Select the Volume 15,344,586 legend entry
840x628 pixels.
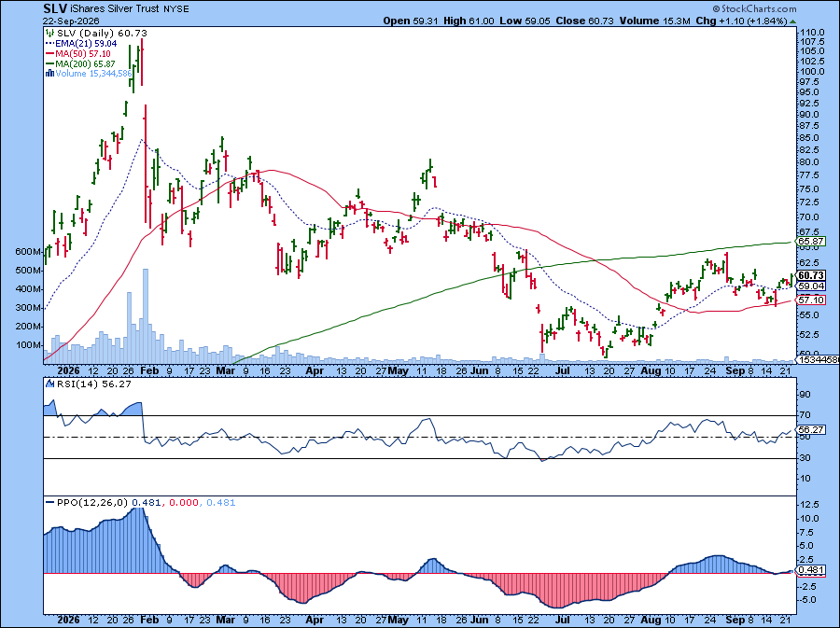[93, 74]
